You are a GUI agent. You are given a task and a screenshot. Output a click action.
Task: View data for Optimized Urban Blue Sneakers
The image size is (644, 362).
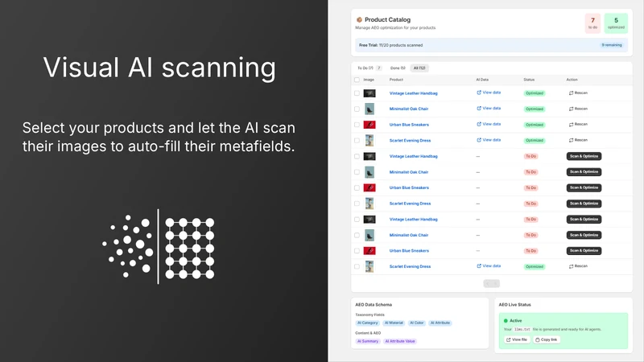(x=489, y=124)
